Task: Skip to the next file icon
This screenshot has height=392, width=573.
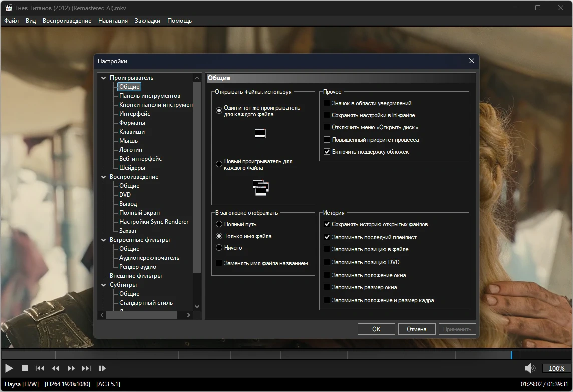Action: tap(86, 368)
